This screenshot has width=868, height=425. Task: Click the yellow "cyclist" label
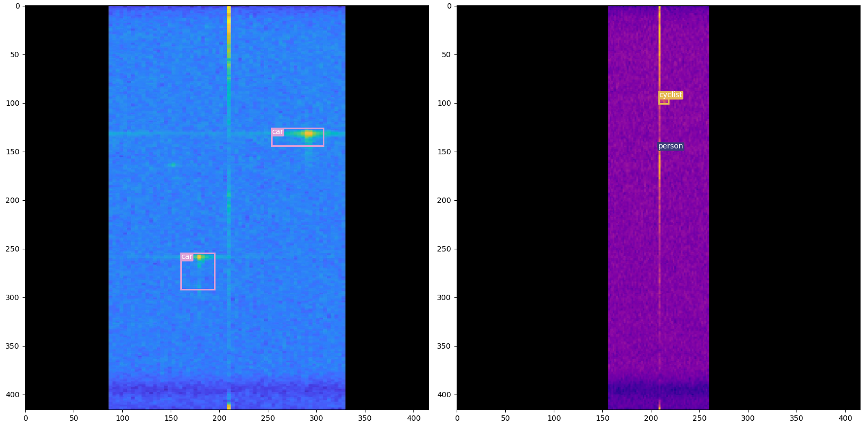[x=671, y=95]
